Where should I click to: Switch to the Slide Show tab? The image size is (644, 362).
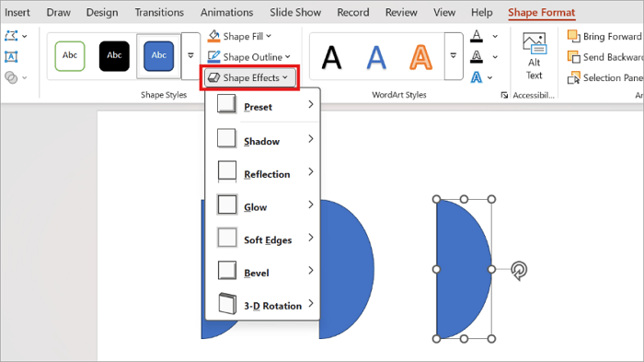coord(295,12)
